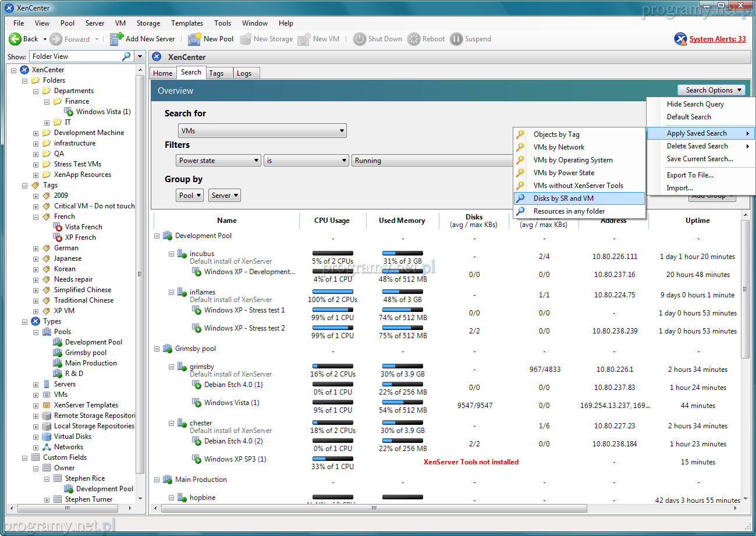Open the Search for VMs dropdown

tap(262, 131)
